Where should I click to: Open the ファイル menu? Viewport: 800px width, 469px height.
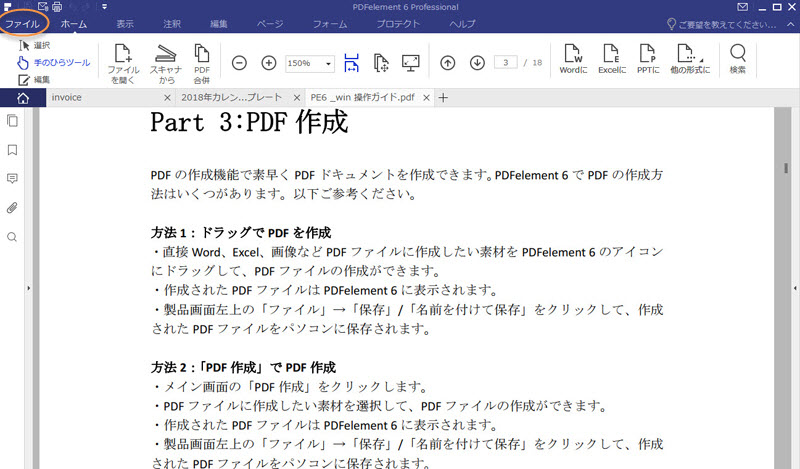point(22,24)
